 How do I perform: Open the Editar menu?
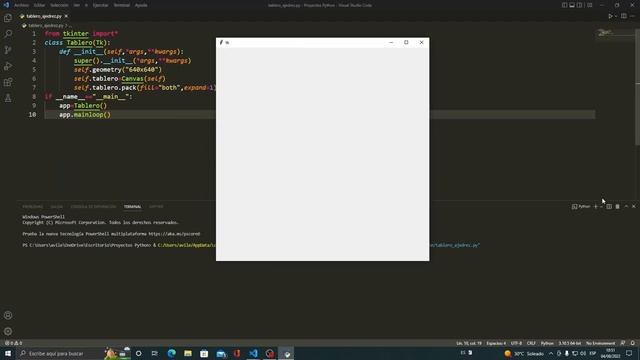click(39, 5)
